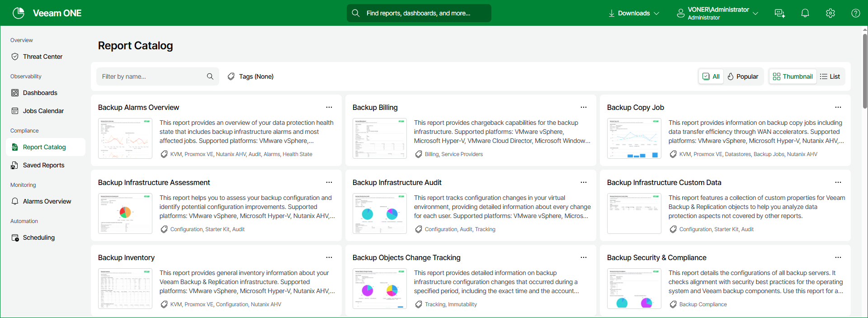Open more options for Backup Copy Job
Screen dimensions: 868x318
(838, 107)
